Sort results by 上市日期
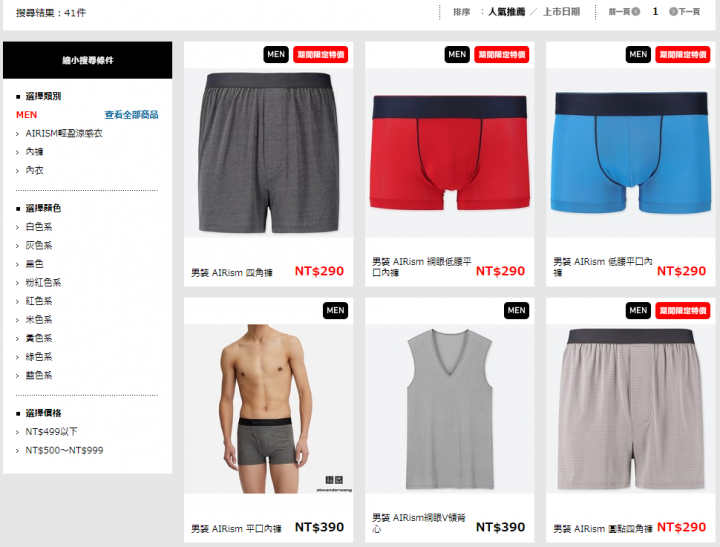The height and width of the screenshot is (547, 720). [x=562, y=11]
